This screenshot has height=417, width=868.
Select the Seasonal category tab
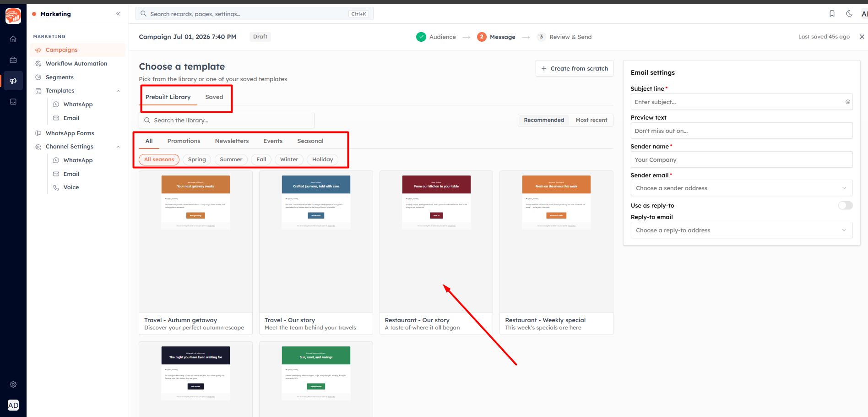click(310, 141)
